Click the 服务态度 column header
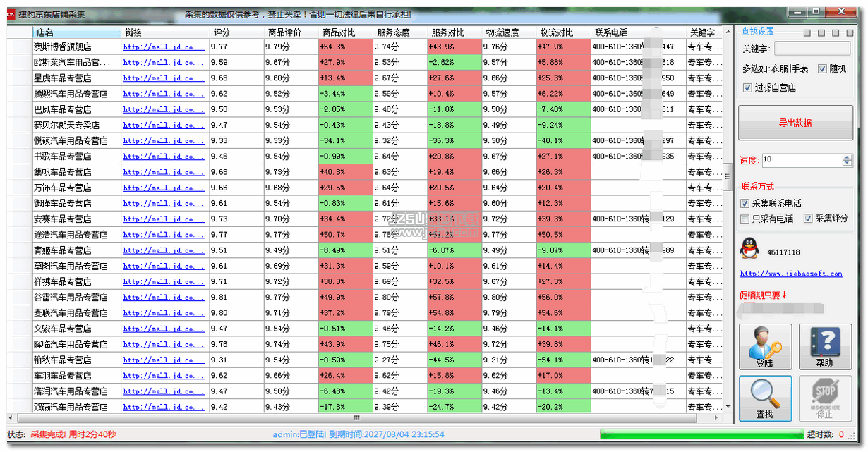868x452 pixels. click(399, 32)
